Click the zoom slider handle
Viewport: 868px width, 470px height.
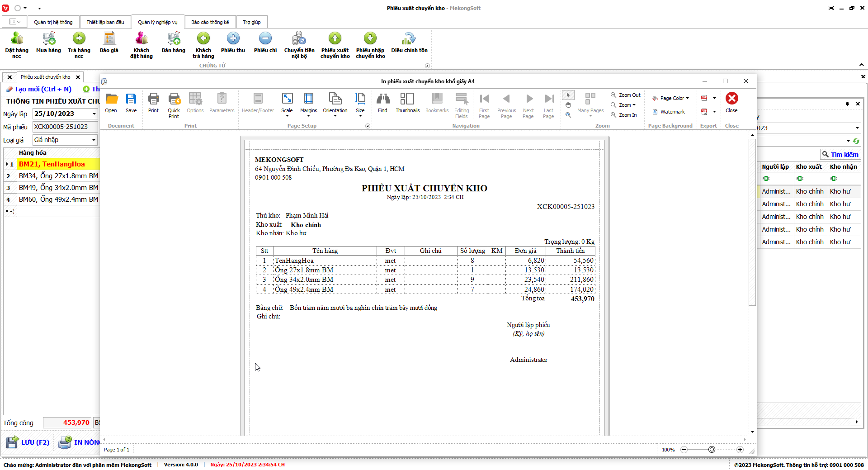[712, 450]
